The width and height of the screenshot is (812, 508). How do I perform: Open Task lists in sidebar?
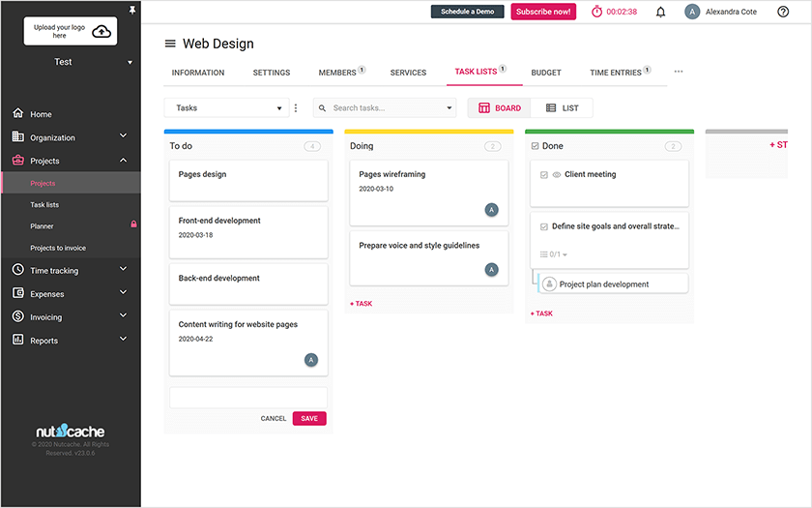(44, 205)
